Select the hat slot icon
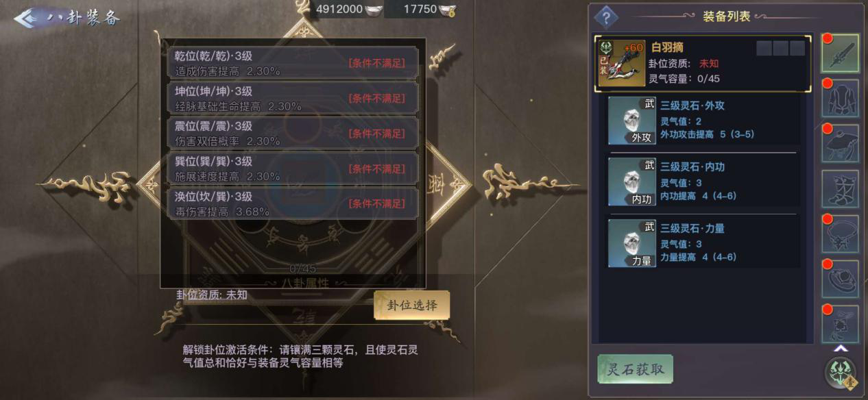 click(840, 143)
